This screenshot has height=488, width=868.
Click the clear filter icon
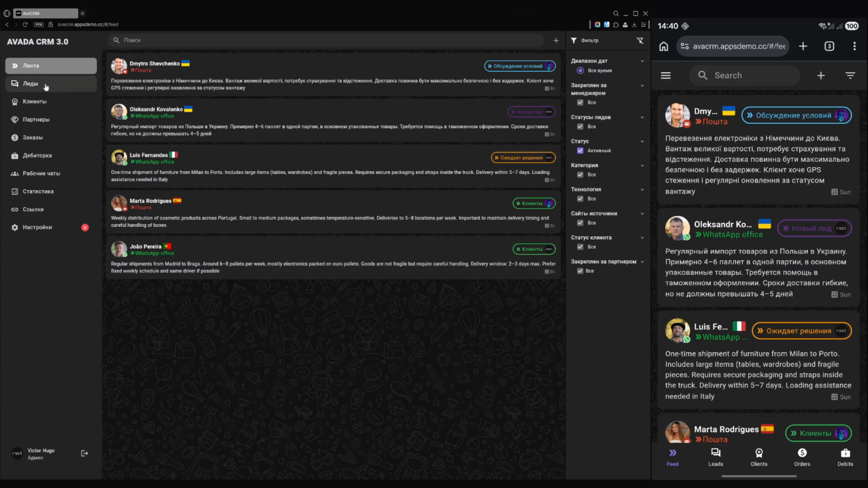640,41
